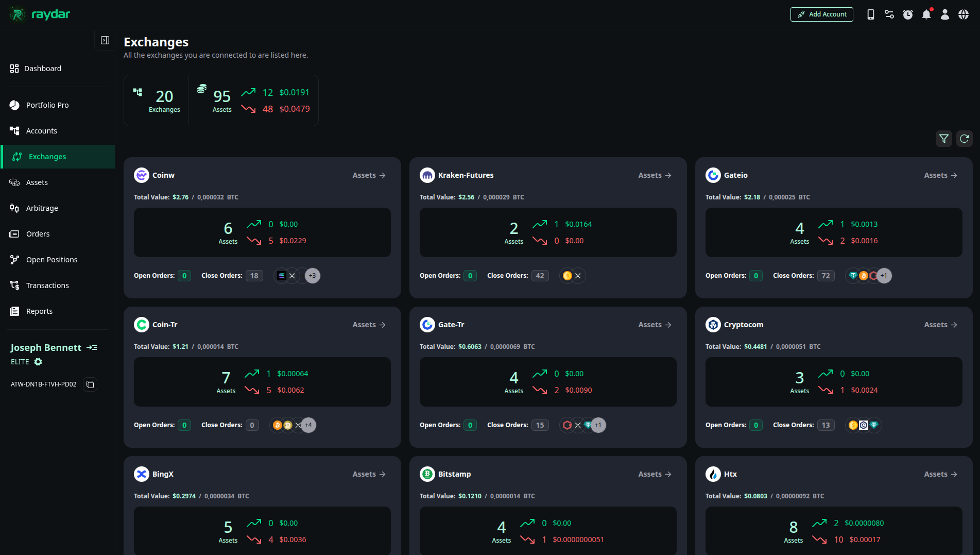Switch to the Dashboard section

pos(43,68)
